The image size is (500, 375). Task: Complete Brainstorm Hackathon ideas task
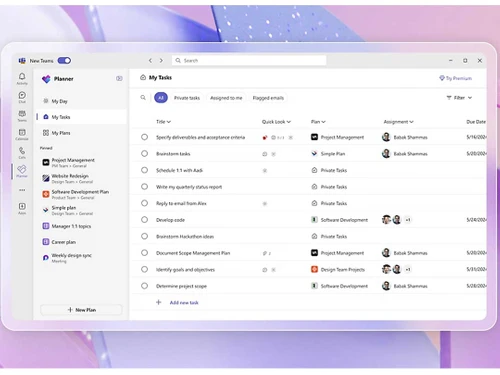tap(144, 236)
